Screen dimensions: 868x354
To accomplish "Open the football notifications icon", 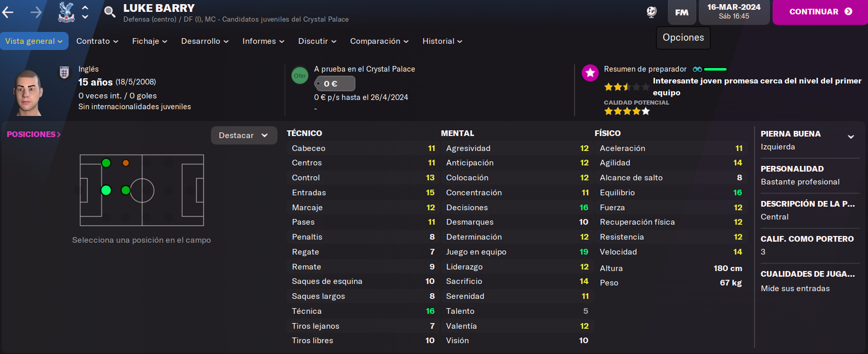I will click(651, 12).
